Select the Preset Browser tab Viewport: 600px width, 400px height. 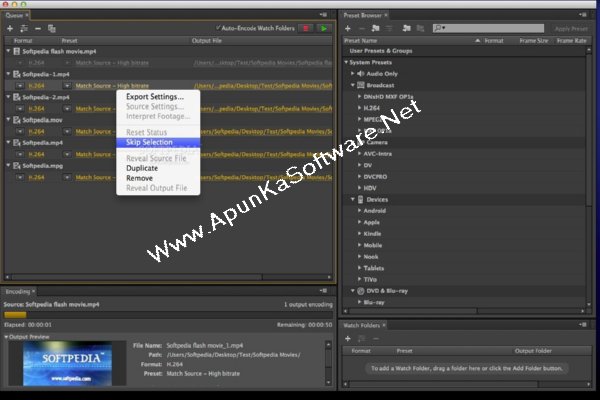[363, 15]
